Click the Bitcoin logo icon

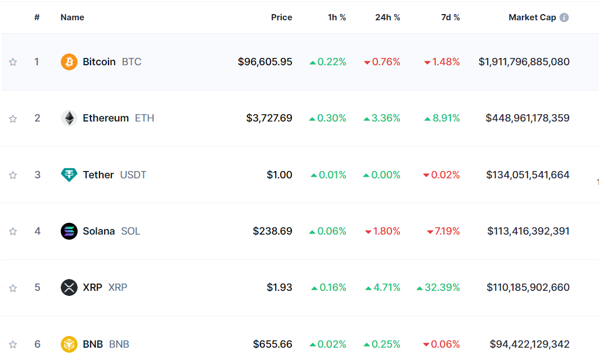69,62
